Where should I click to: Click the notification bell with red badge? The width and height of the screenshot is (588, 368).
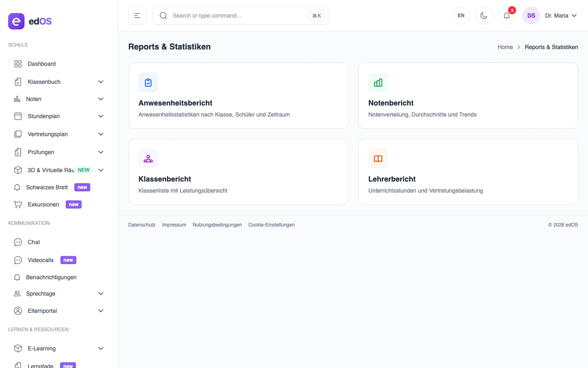tap(506, 16)
